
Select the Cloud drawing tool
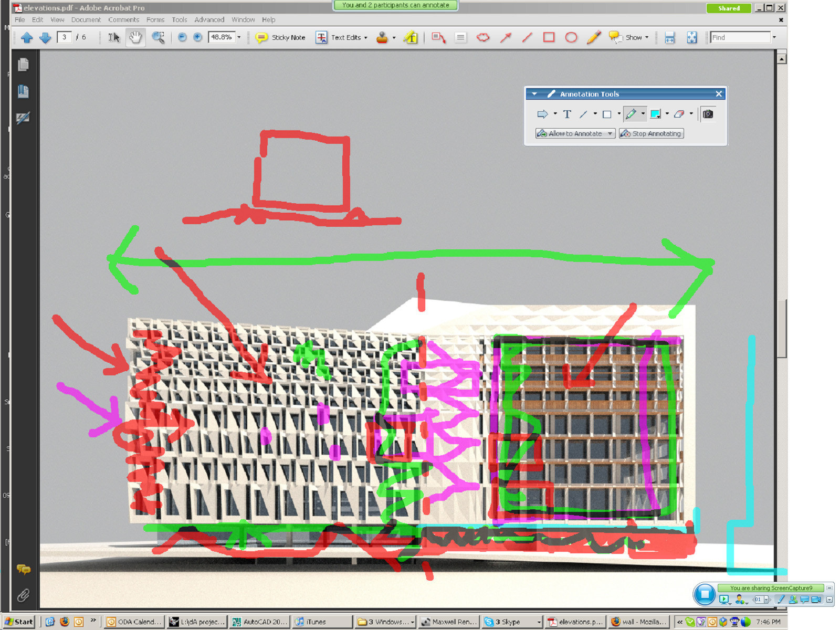coord(483,37)
